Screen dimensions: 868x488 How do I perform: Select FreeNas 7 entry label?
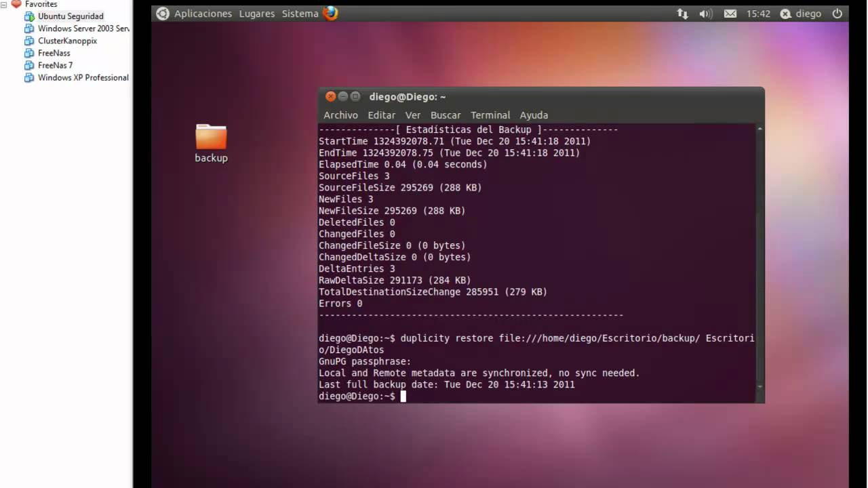pos(55,65)
